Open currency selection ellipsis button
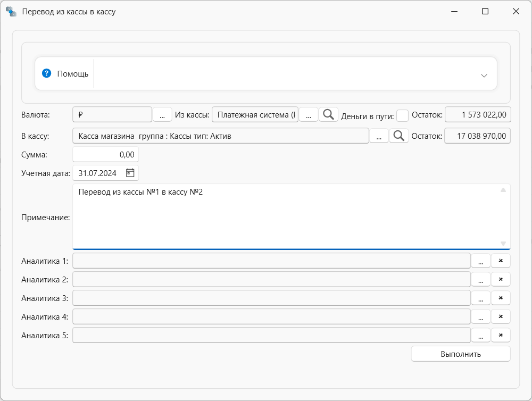 162,115
